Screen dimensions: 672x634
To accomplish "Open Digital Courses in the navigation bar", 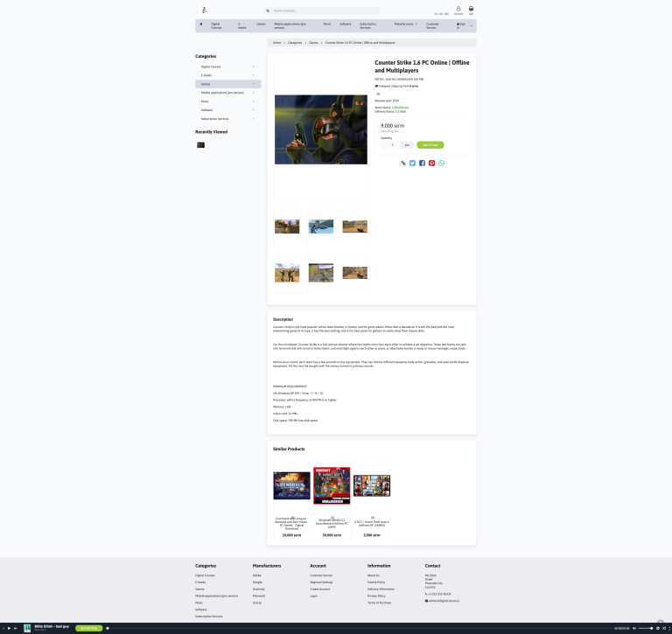I will coord(216,25).
